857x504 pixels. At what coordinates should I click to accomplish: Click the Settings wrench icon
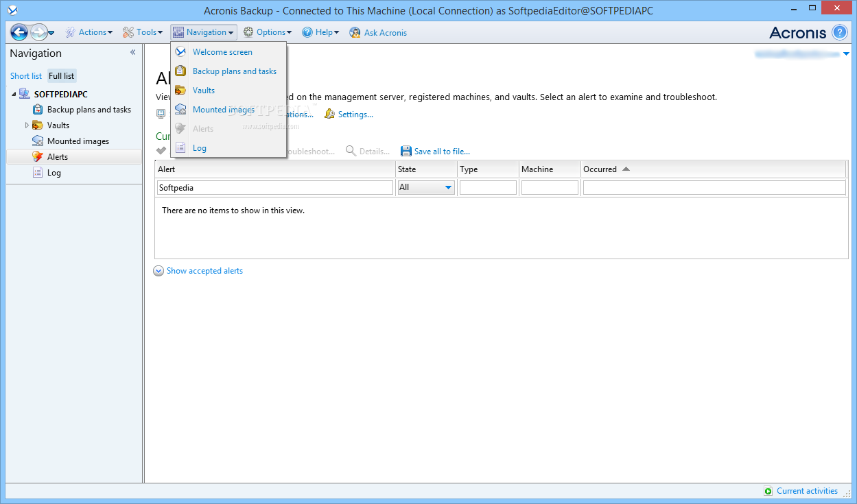coord(329,115)
